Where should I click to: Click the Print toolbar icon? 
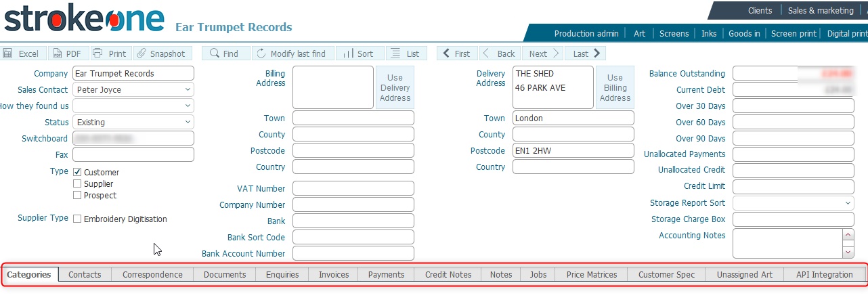point(98,53)
